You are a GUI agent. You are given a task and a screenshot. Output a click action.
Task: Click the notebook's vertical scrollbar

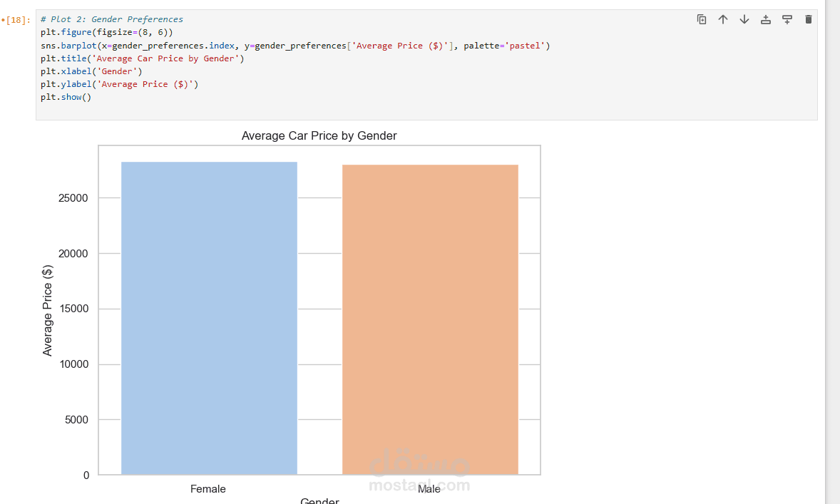[832, 250]
